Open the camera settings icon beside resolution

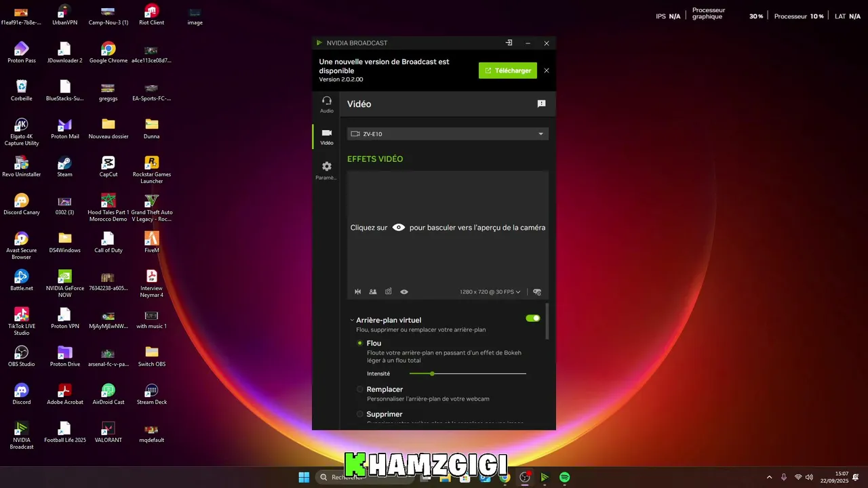pos(537,292)
